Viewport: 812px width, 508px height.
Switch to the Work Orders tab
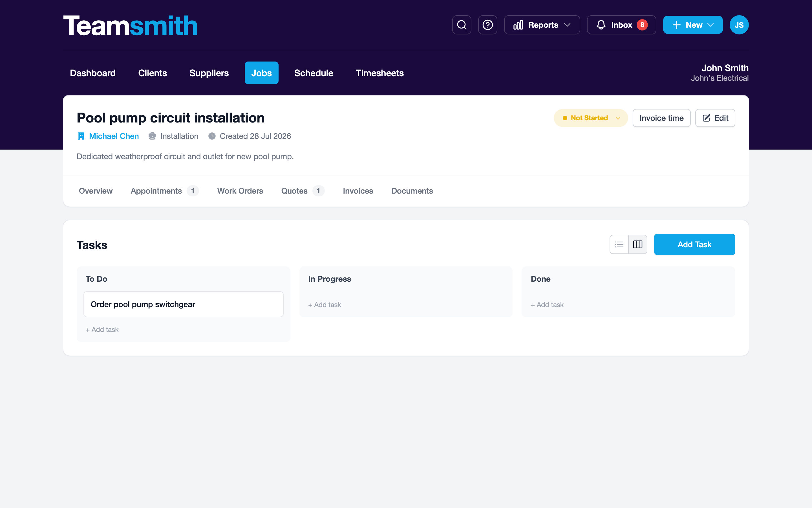point(240,191)
